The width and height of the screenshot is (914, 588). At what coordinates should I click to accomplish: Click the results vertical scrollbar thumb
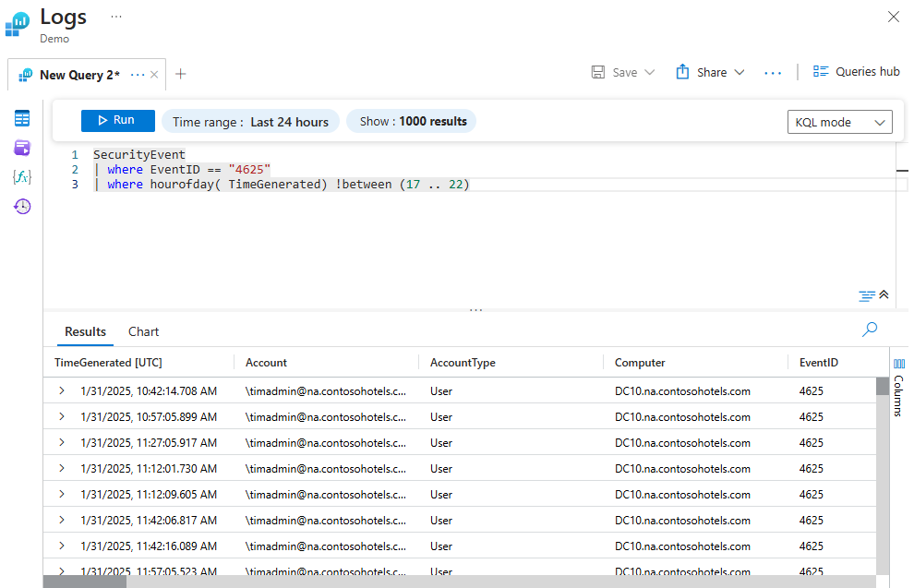883,387
